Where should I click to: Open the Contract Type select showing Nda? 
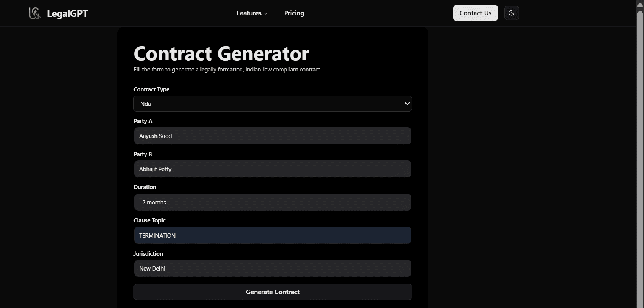click(268, 104)
